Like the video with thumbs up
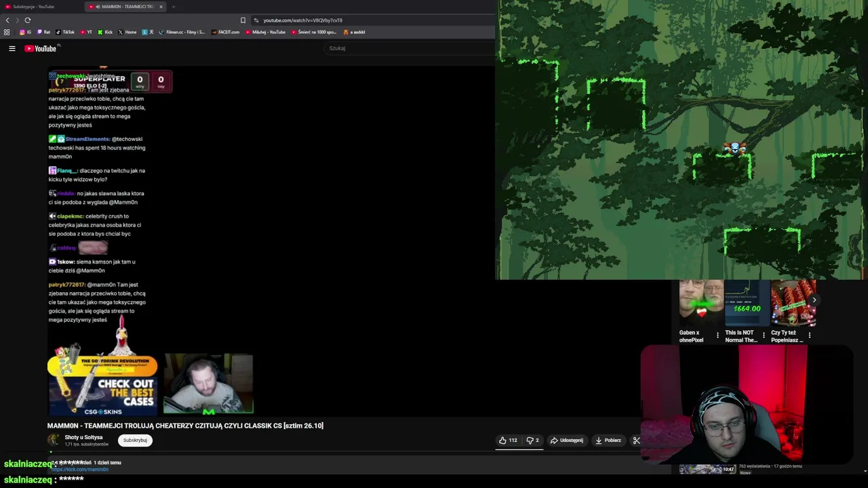Screen dimensions: 868x488 coord(508,441)
